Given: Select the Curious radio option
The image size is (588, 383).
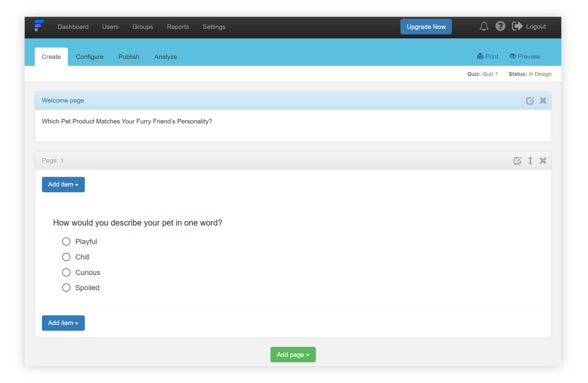Looking at the screenshot, I should click(x=66, y=272).
